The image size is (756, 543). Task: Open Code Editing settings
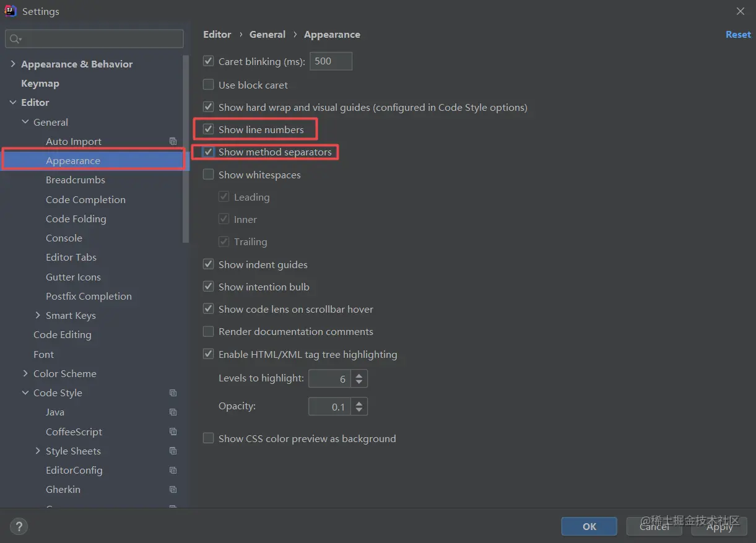[x=63, y=334]
